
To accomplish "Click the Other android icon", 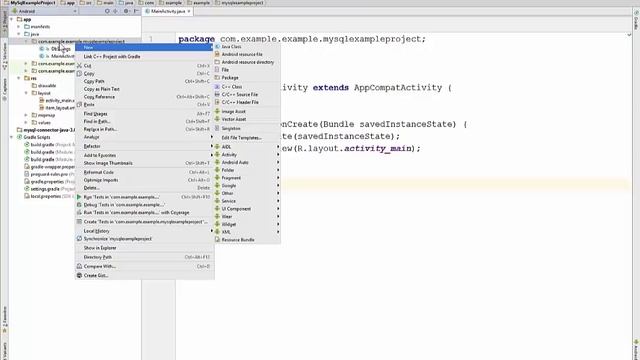I will (x=217, y=193).
